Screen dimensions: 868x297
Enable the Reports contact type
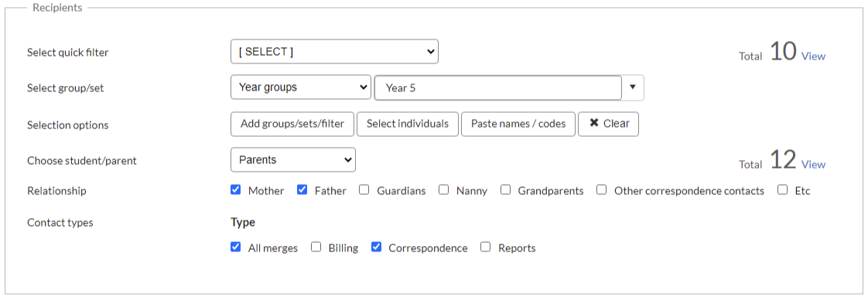point(486,247)
